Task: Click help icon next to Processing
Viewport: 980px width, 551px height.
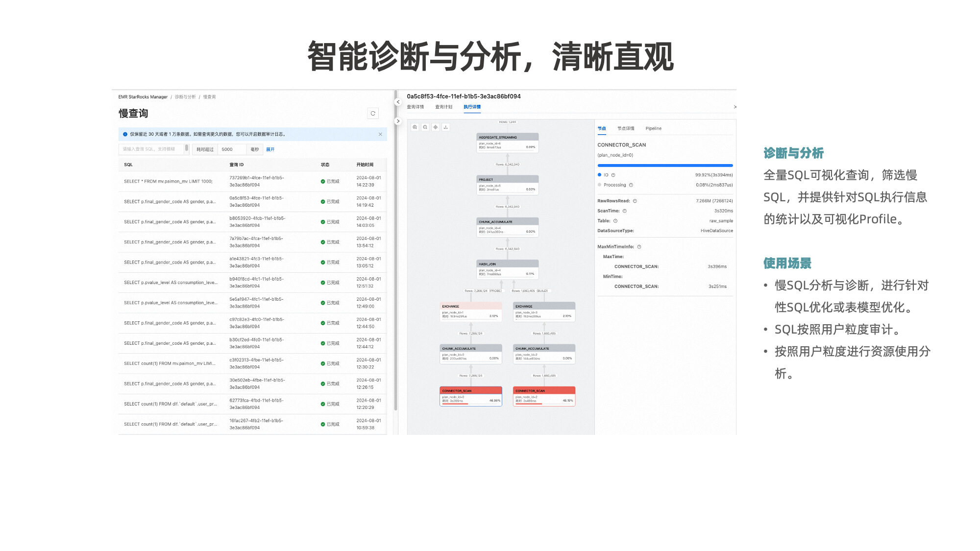Action: pos(631,185)
